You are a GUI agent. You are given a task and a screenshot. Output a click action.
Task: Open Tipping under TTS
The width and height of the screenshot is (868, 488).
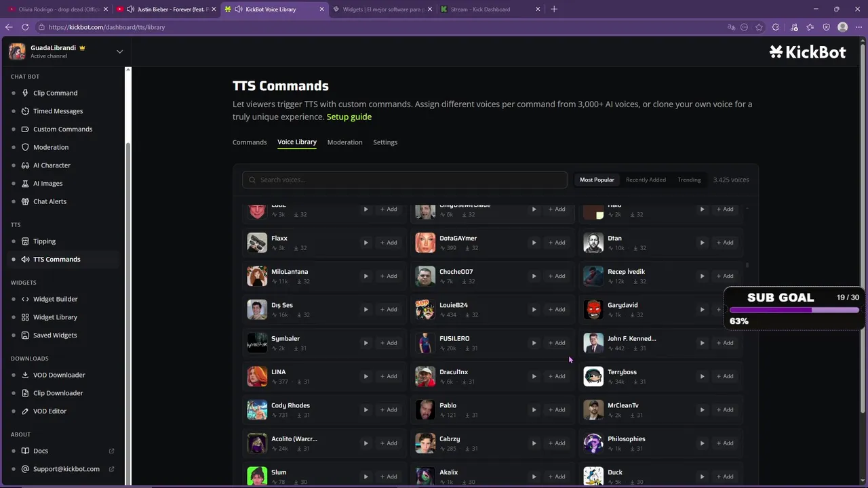pyautogui.click(x=44, y=241)
